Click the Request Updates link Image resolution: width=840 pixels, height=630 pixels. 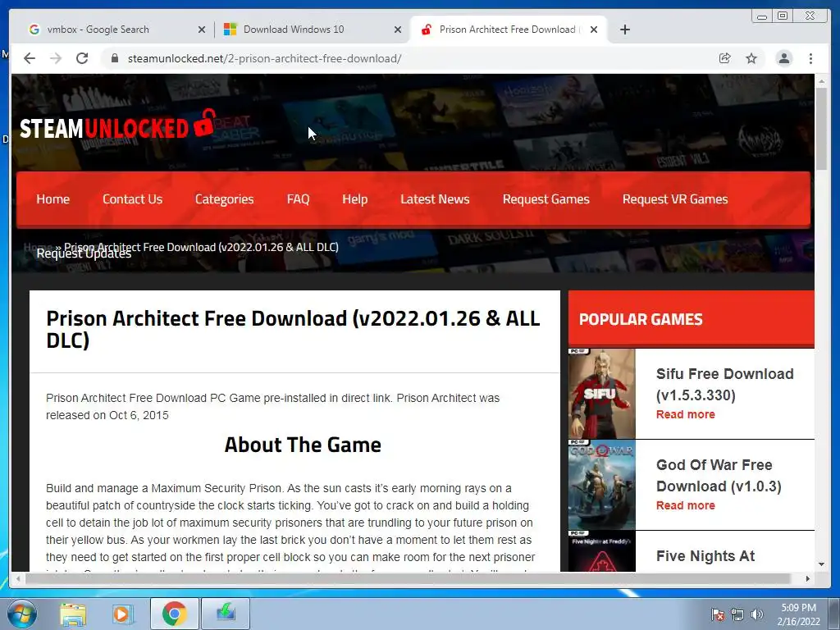click(84, 254)
